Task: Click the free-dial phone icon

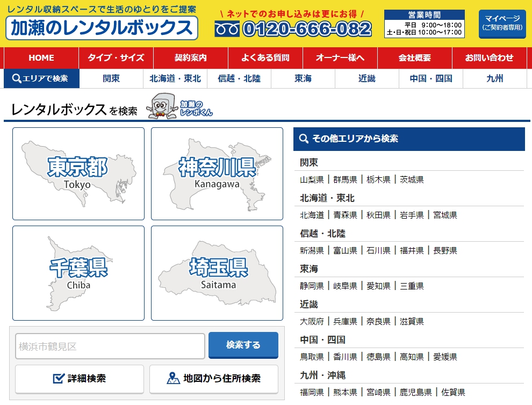Action: click(x=227, y=29)
